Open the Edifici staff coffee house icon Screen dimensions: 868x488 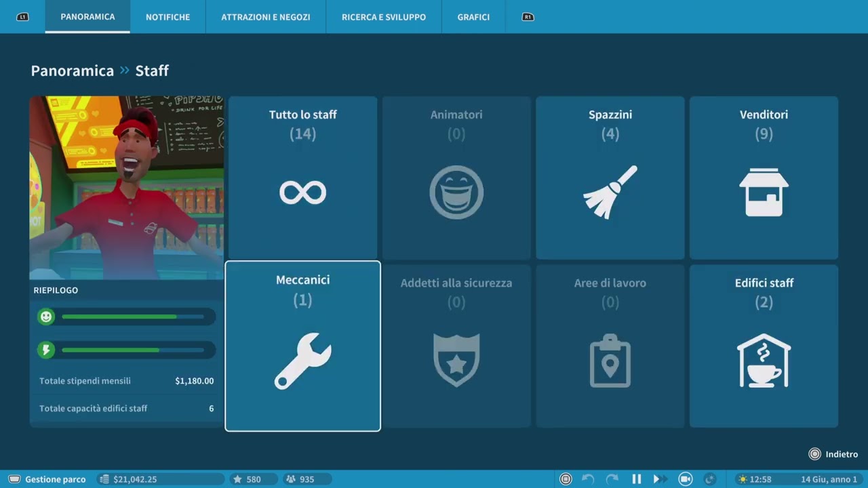pyautogui.click(x=764, y=361)
